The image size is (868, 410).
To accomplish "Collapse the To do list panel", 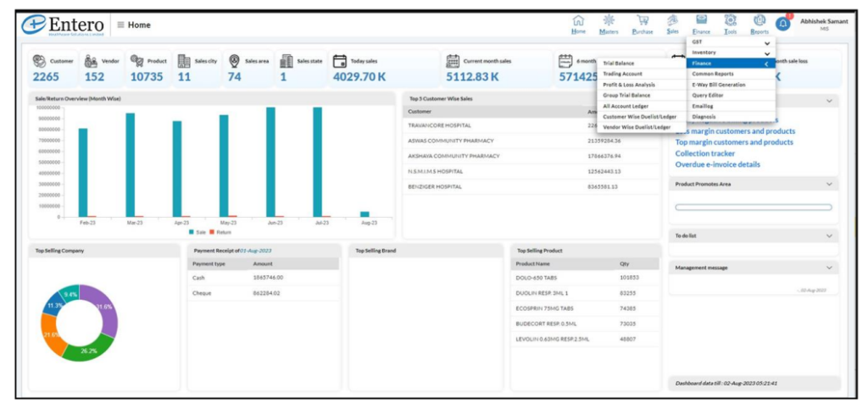I will pos(829,235).
